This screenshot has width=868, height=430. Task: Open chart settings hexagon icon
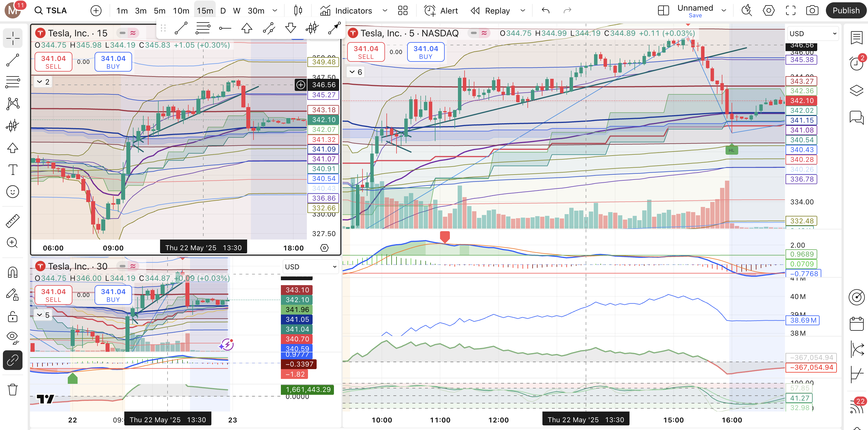click(769, 11)
